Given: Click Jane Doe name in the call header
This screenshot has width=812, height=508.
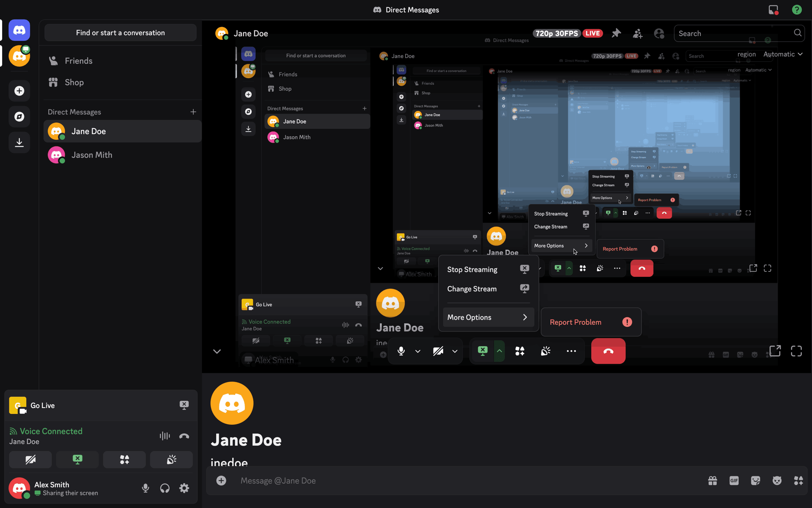Looking at the screenshot, I should coord(251,33).
